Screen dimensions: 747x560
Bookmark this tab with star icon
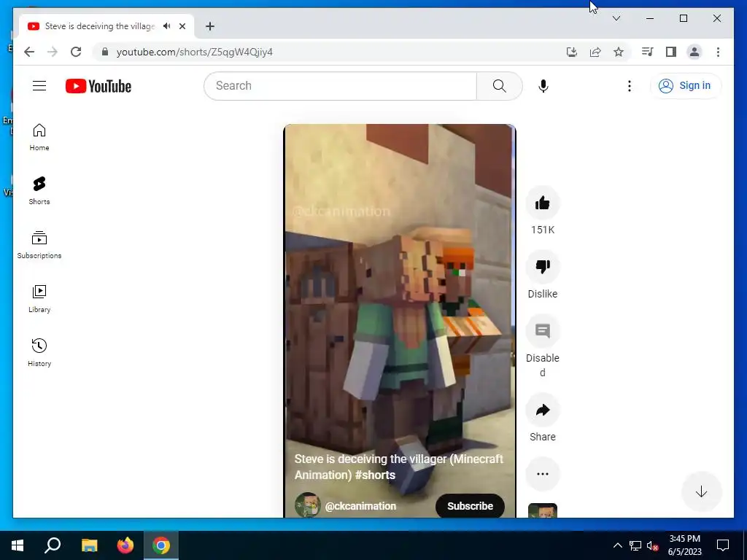[619, 52]
